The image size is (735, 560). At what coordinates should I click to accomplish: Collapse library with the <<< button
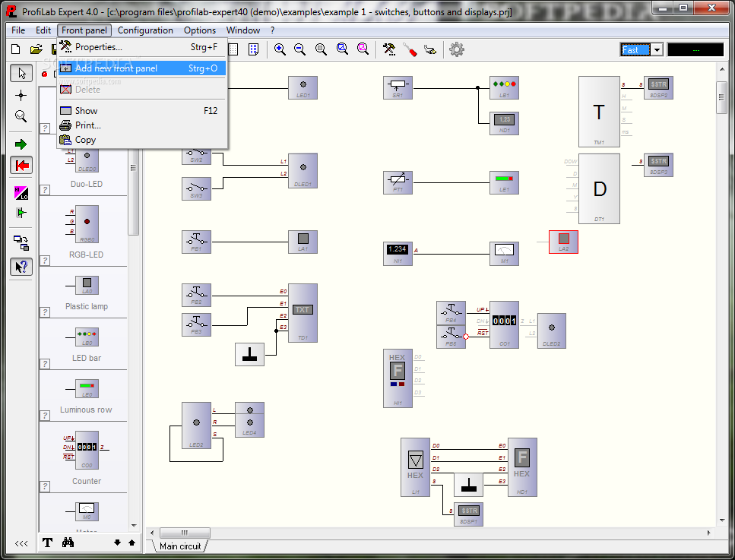pyautogui.click(x=21, y=543)
